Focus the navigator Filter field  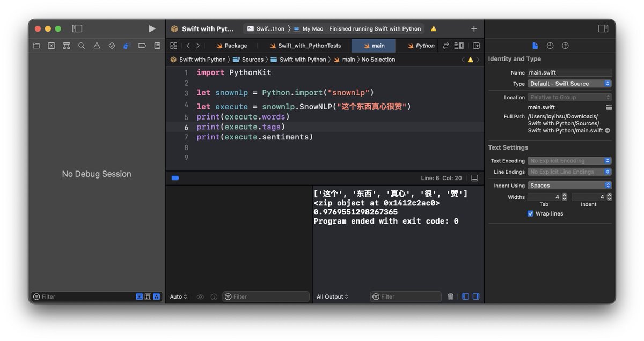pos(83,296)
